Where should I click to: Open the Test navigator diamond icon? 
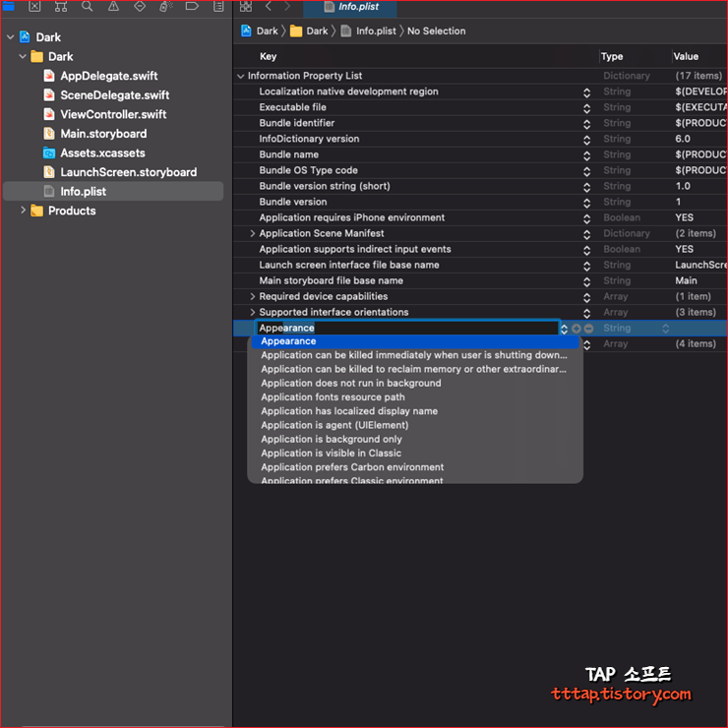coord(140,6)
